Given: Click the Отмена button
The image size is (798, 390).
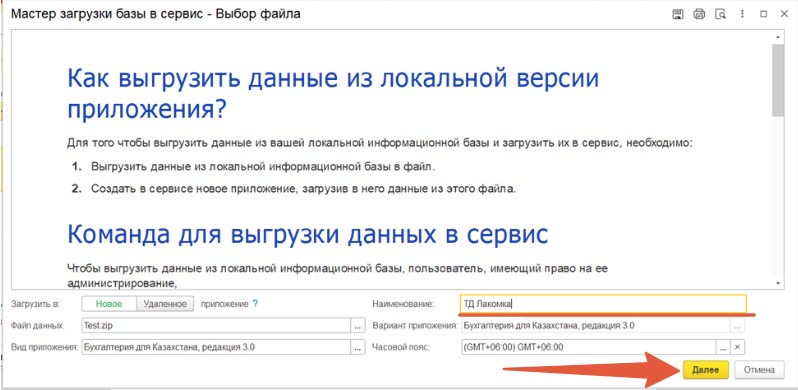Looking at the screenshot, I should click(759, 370).
